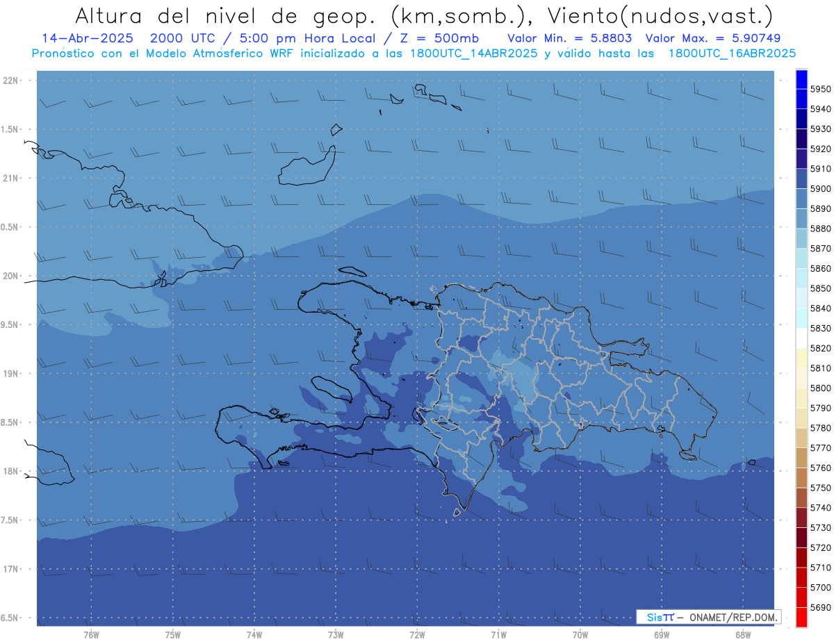834x644 pixels.
Task: Click the 74W longitude label
Action: [254, 634]
